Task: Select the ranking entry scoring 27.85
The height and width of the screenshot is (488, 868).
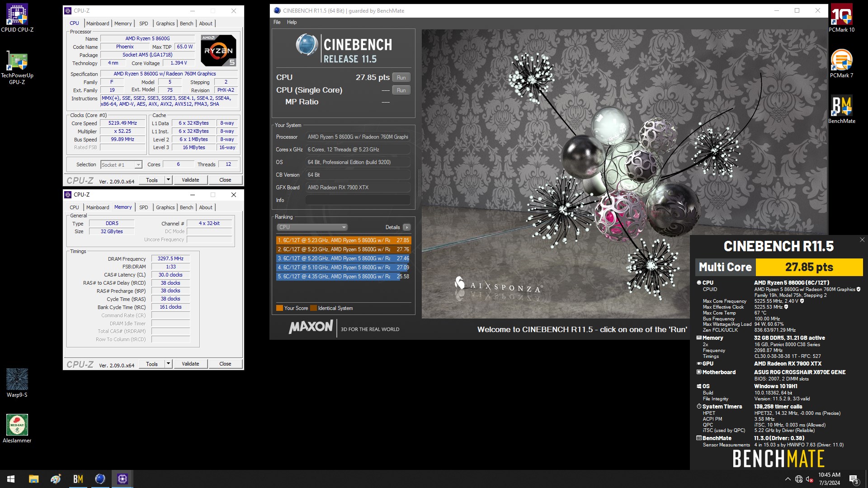Action: [x=344, y=240]
